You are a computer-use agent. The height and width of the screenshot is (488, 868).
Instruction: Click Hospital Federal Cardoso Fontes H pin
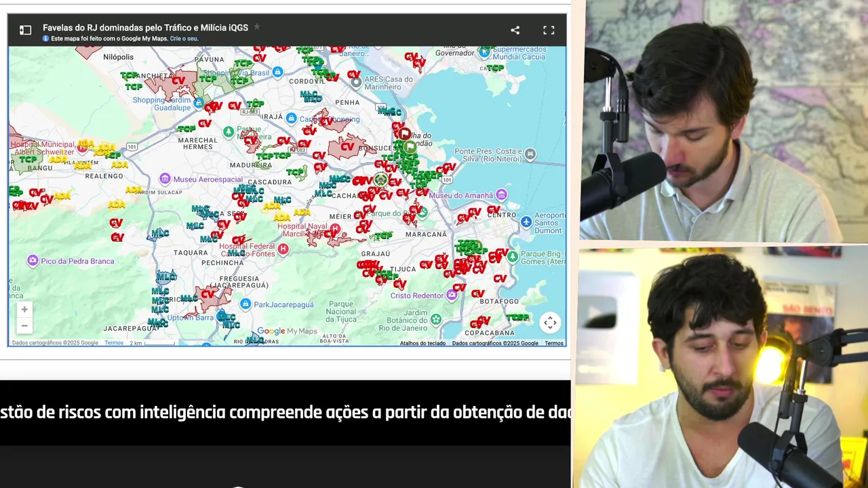click(x=283, y=249)
